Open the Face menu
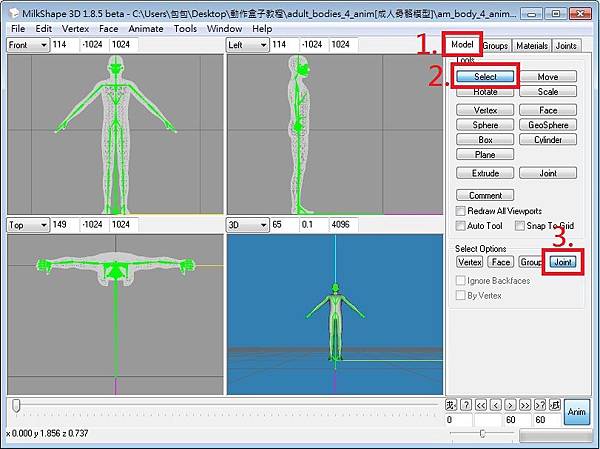Image resolution: width=600 pixels, height=449 pixels. 109,29
